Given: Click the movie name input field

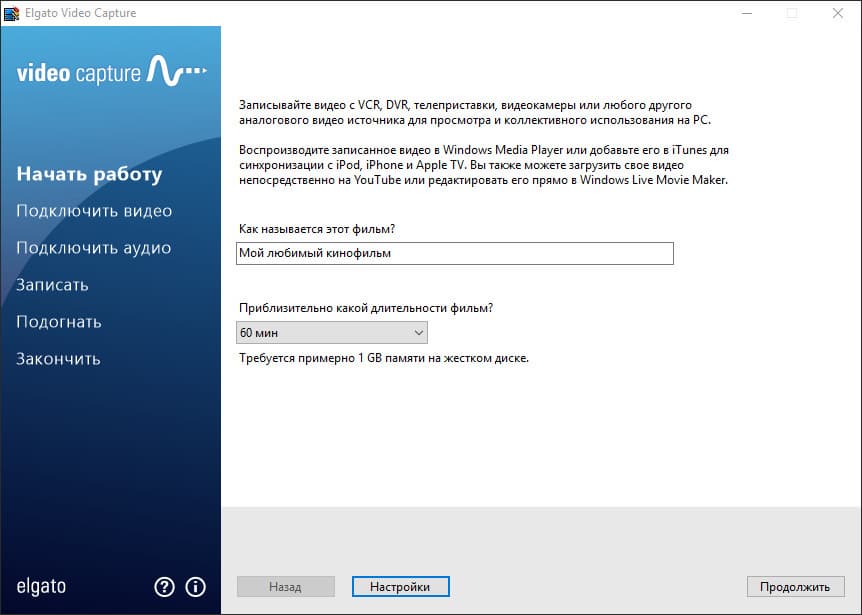Looking at the screenshot, I should (455, 253).
